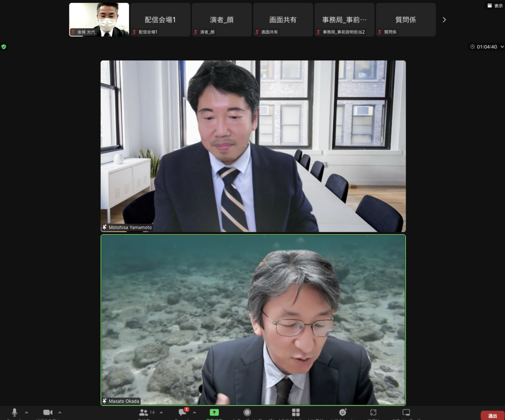505x420 pixels.
Task: Open the reactions smiley icon
Action: pyautogui.click(x=342, y=412)
